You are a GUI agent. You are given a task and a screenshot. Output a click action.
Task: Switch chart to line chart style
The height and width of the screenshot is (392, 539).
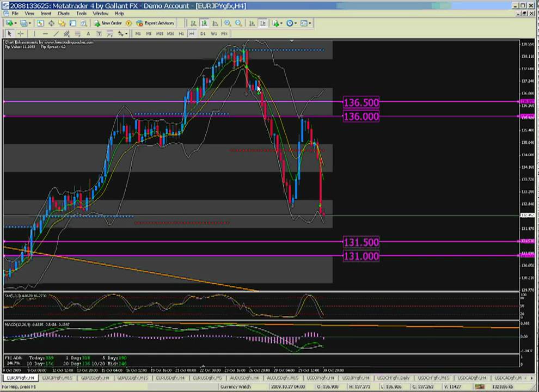coord(215,23)
